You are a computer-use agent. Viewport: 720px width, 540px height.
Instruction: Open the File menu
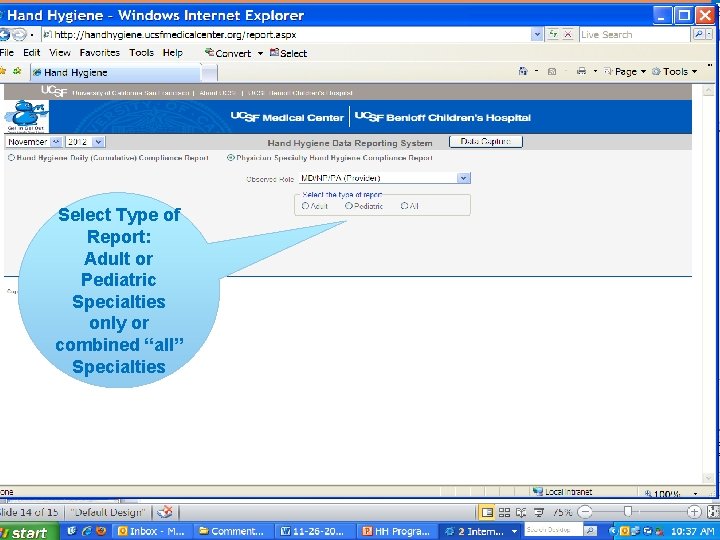point(7,53)
